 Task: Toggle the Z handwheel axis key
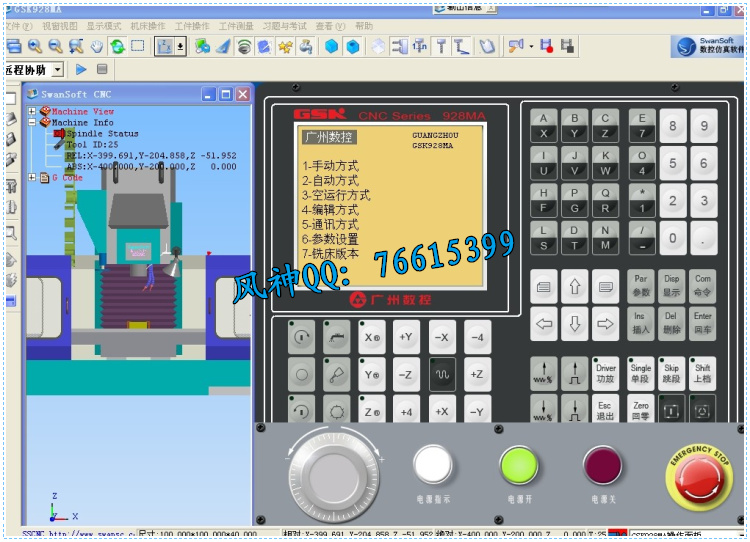372,410
